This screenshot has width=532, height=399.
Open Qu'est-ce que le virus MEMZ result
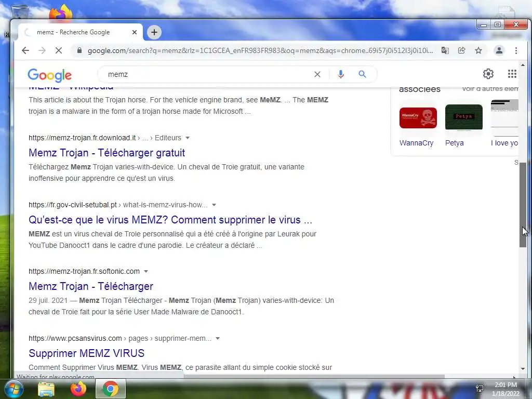coord(170,220)
